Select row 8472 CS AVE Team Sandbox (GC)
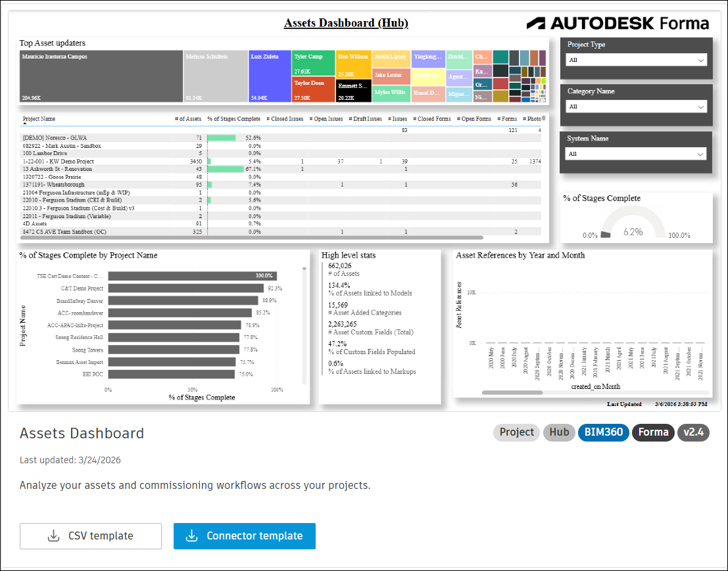 (281, 232)
